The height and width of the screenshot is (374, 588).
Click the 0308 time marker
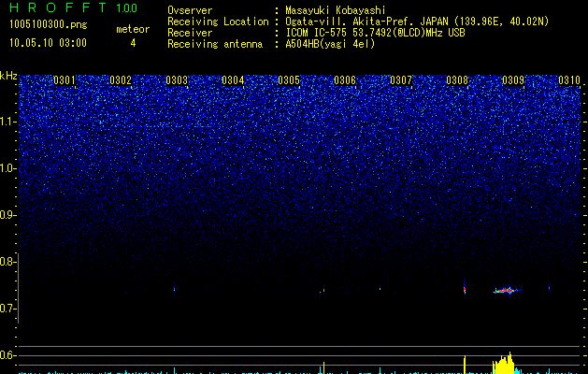(x=457, y=80)
